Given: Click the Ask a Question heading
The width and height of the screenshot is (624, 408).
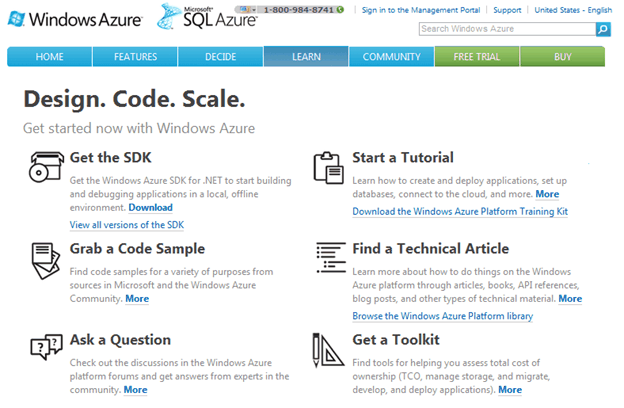Looking at the screenshot, I should [x=120, y=340].
